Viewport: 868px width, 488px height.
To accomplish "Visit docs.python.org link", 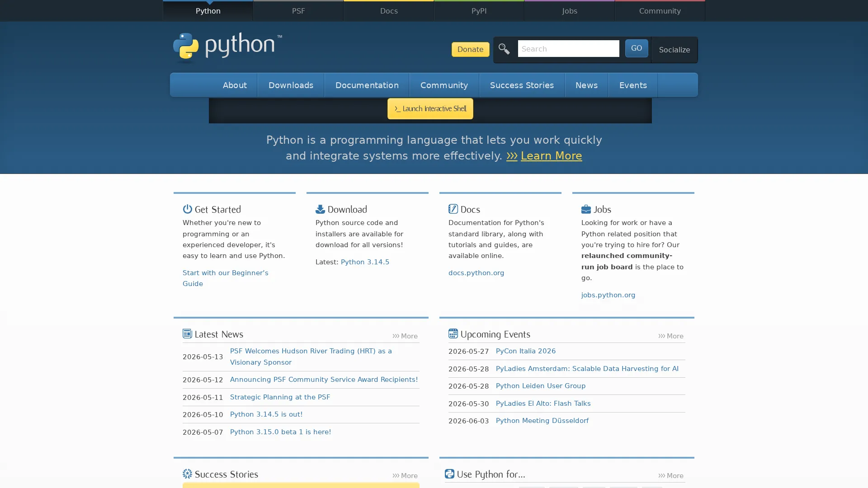I will tap(476, 273).
